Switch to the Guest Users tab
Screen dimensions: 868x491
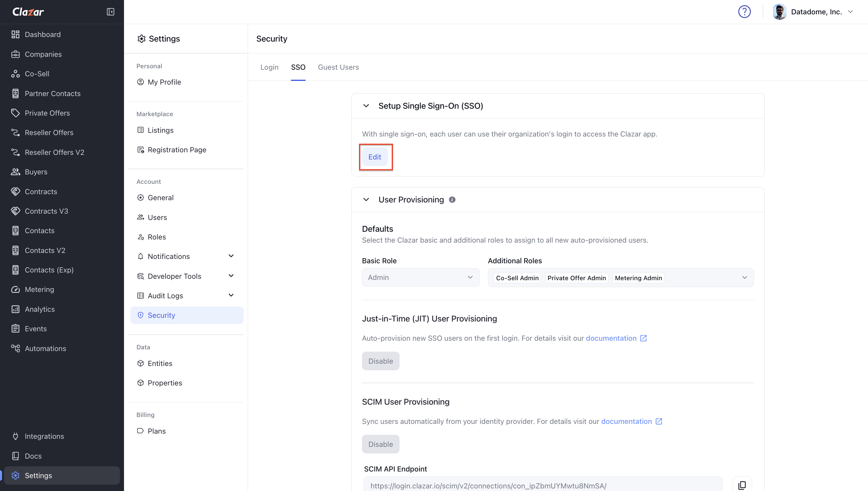pyautogui.click(x=338, y=67)
